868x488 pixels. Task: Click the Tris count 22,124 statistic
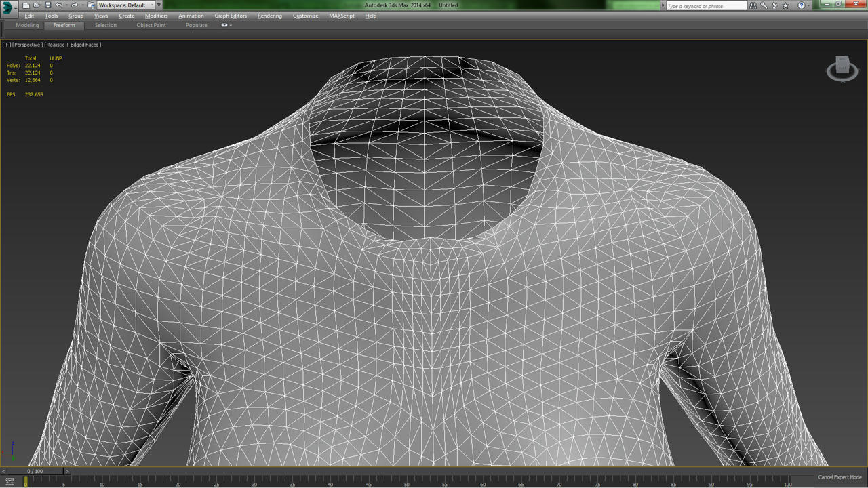point(33,73)
